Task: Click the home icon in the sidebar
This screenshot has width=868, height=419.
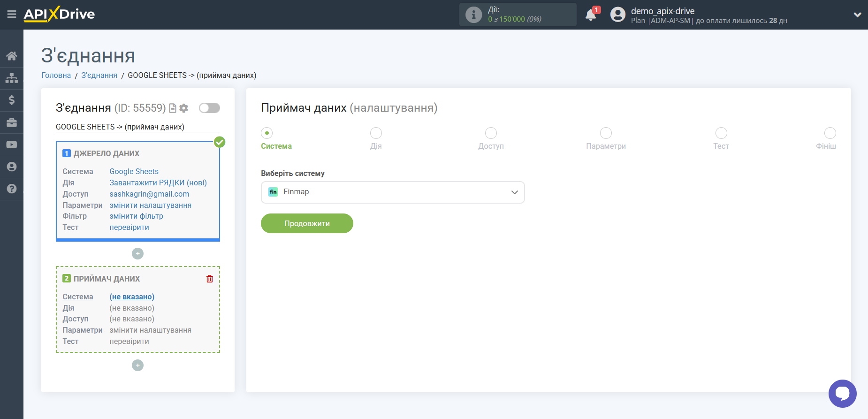Action: click(x=12, y=56)
